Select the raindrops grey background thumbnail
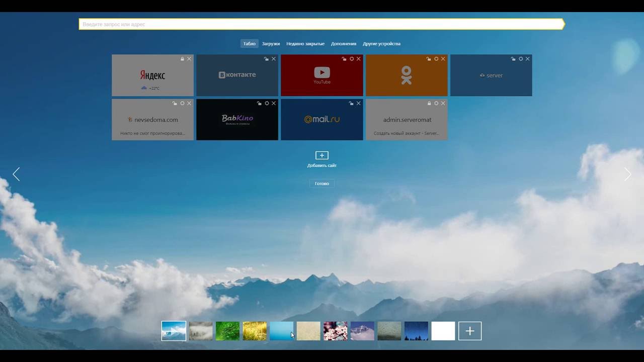 click(389, 331)
